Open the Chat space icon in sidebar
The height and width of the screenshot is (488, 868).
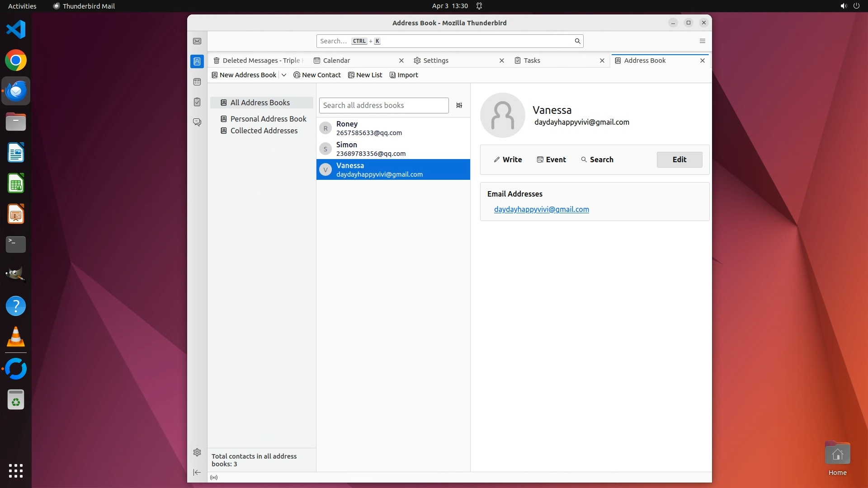pyautogui.click(x=197, y=122)
